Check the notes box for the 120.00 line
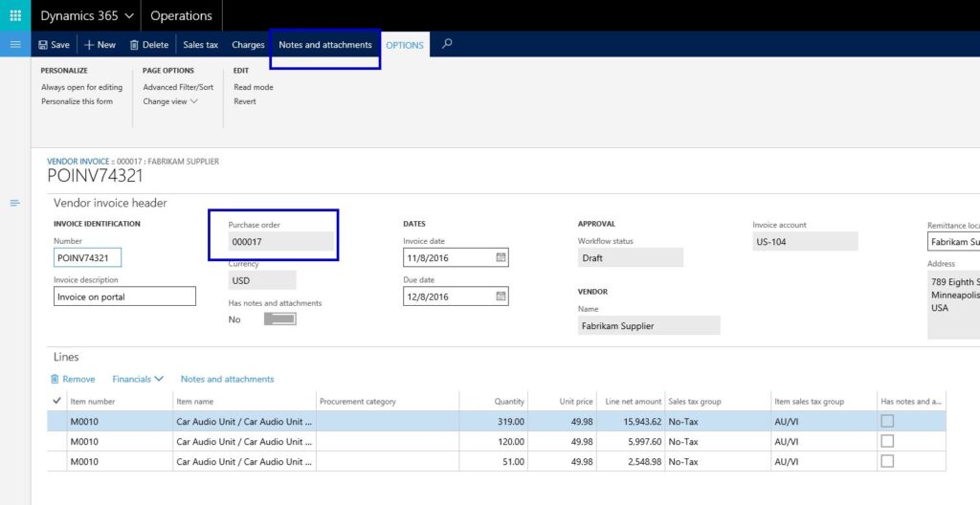This screenshot has height=505, width=980. 887,441
